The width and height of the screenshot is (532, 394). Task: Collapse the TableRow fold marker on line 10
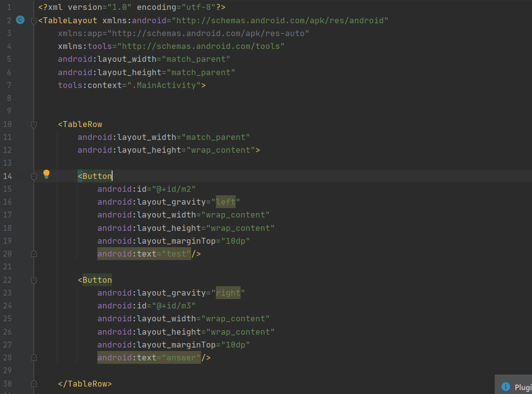tap(34, 125)
